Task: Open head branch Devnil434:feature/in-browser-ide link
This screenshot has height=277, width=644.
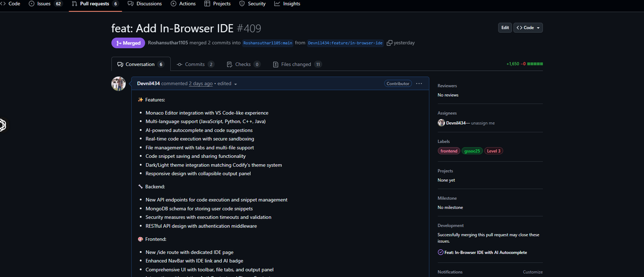Action: 346,43
